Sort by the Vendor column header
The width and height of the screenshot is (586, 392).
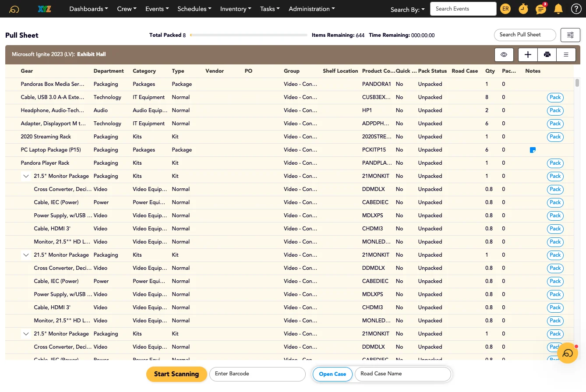click(215, 71)
